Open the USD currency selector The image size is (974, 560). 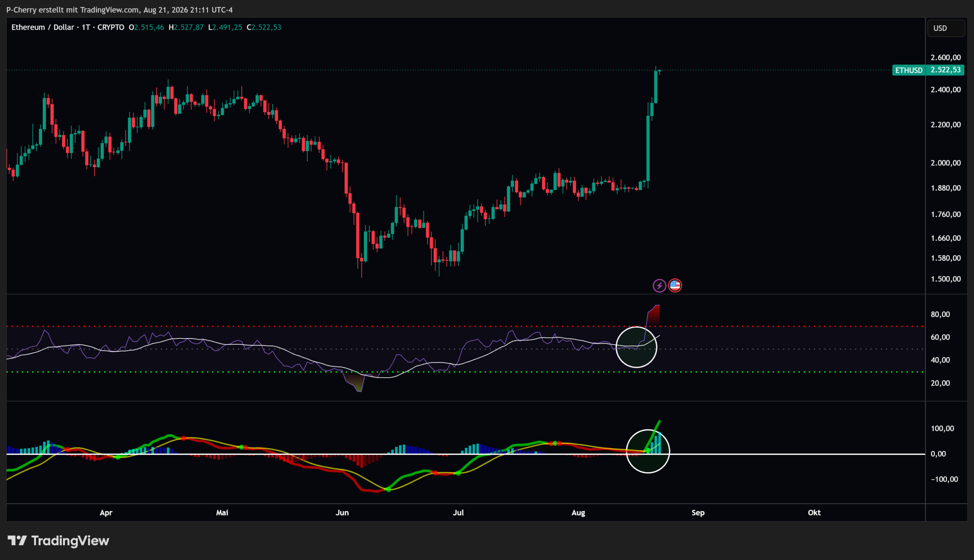(946, 28)
